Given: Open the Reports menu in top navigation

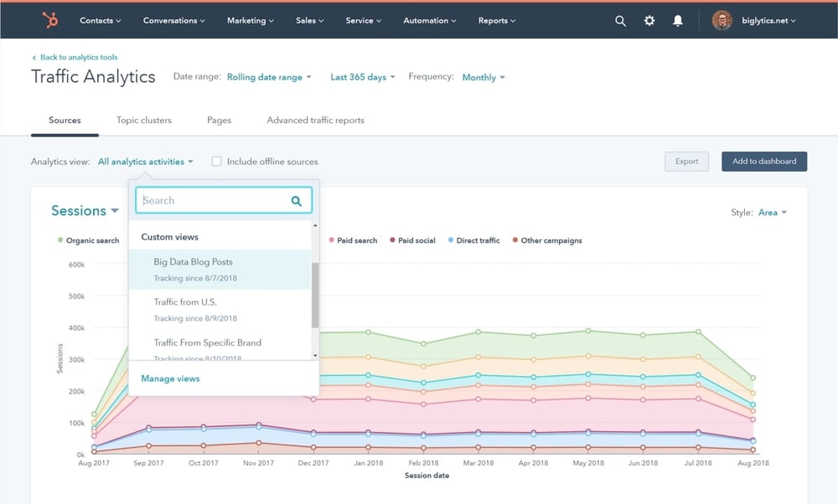Looking at the screenshot, I should (x=496, y=20).
